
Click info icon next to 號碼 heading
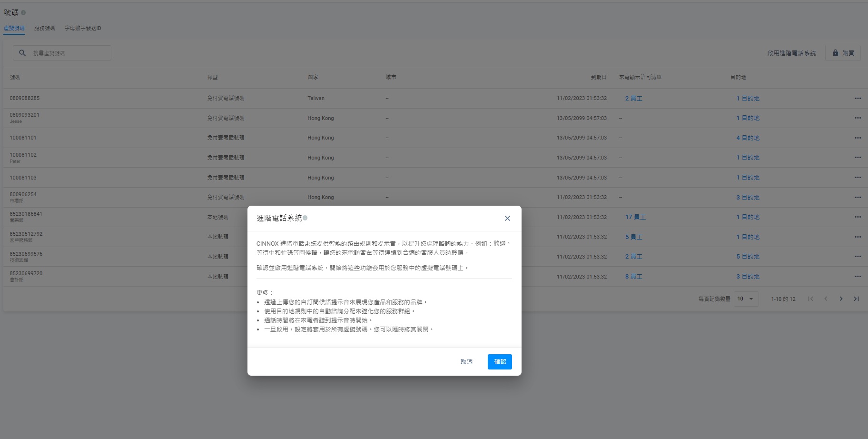click(23, 13)
